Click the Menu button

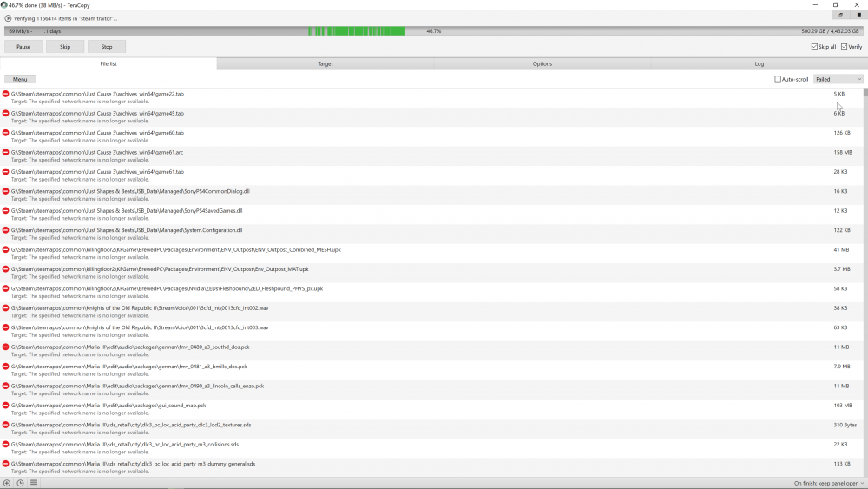coord(20,79)
